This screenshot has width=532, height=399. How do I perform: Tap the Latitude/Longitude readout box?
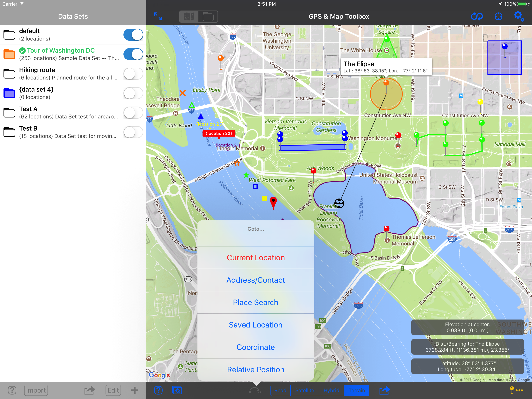[x=467, y=366]
